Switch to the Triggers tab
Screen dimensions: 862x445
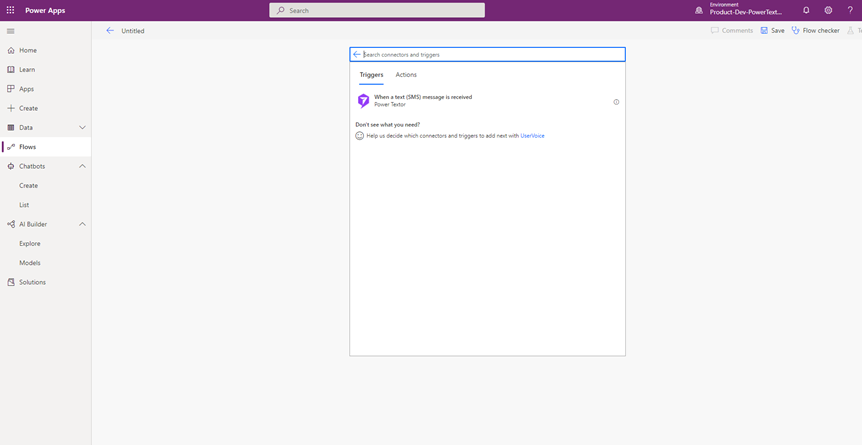(372, 75)
